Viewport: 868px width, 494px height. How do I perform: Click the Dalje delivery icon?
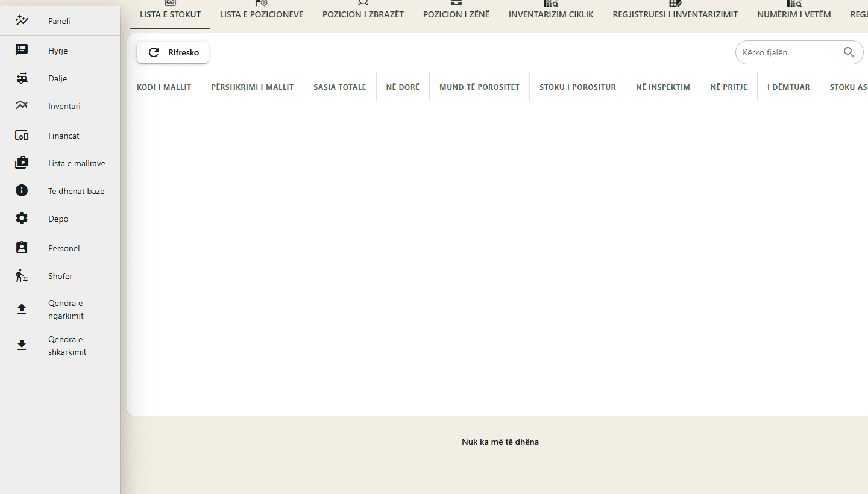(22, 78)
